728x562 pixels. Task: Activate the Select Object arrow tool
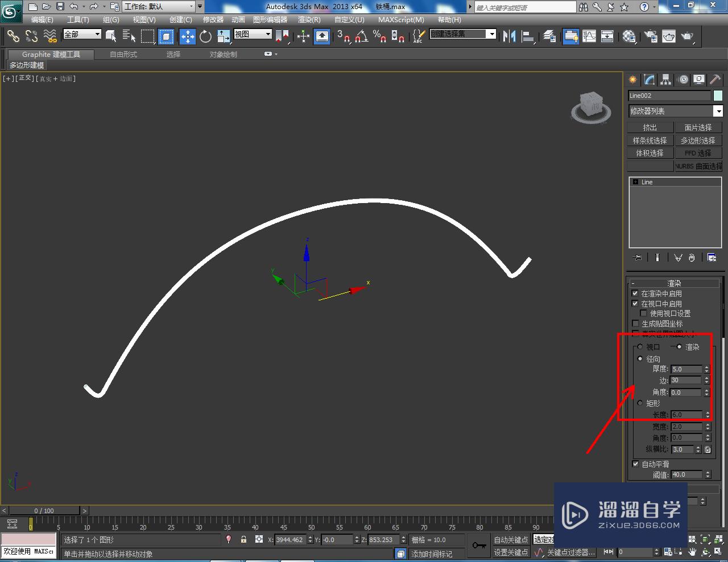(111, 36)
